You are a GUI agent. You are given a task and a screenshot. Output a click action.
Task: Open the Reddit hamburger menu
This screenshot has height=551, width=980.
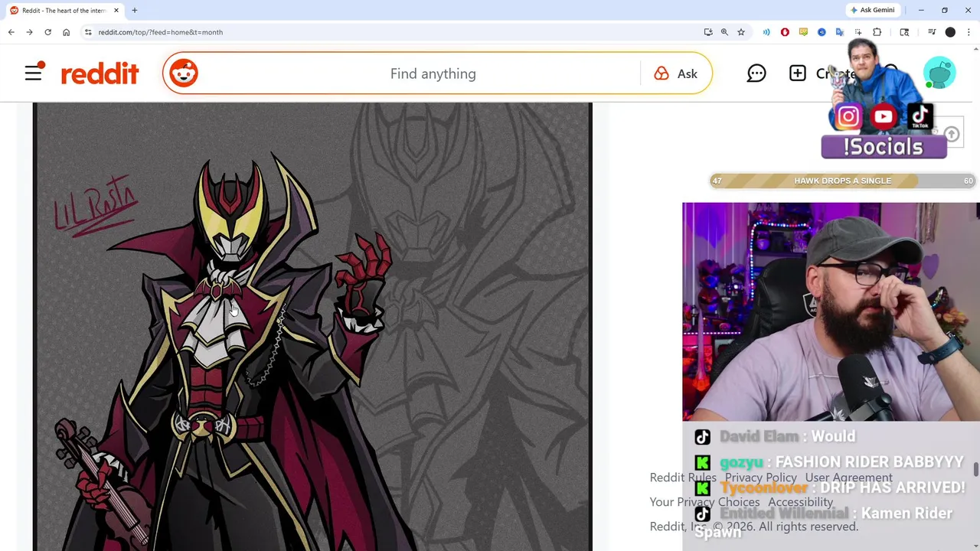[x=34, y=73]
